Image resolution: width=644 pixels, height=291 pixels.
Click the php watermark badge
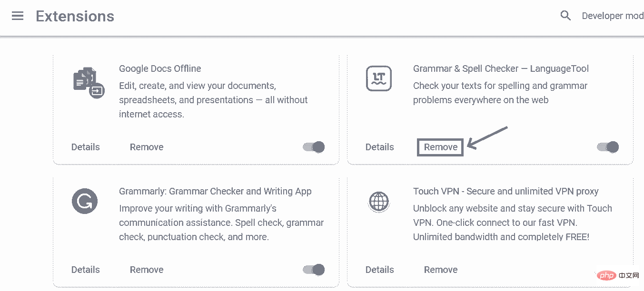point(607,276)
